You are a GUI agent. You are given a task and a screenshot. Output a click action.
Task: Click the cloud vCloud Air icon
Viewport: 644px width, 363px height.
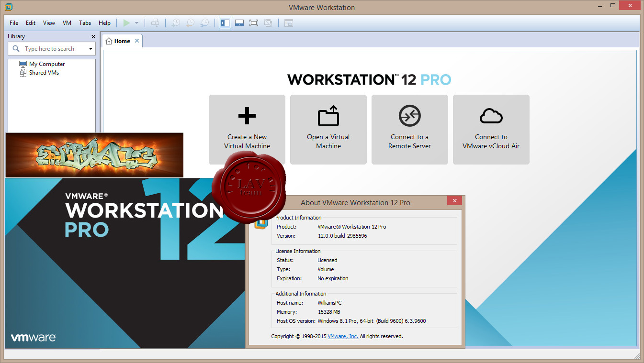pos(491,116)
